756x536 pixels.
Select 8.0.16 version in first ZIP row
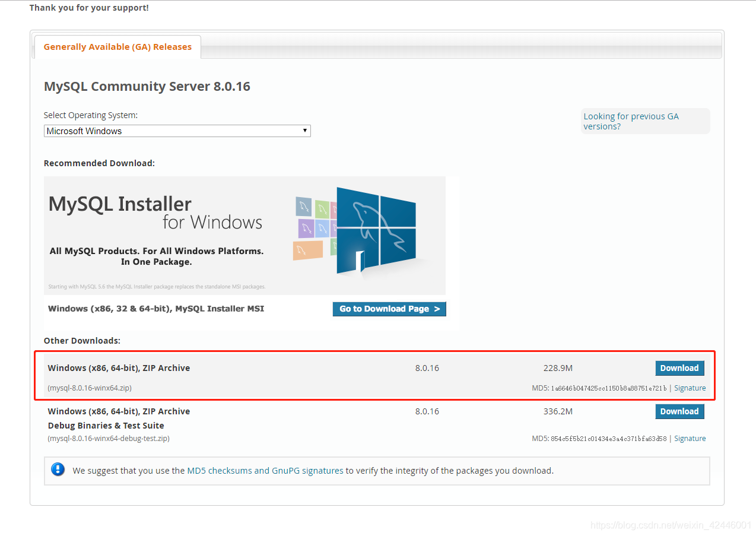coord(427,368)
